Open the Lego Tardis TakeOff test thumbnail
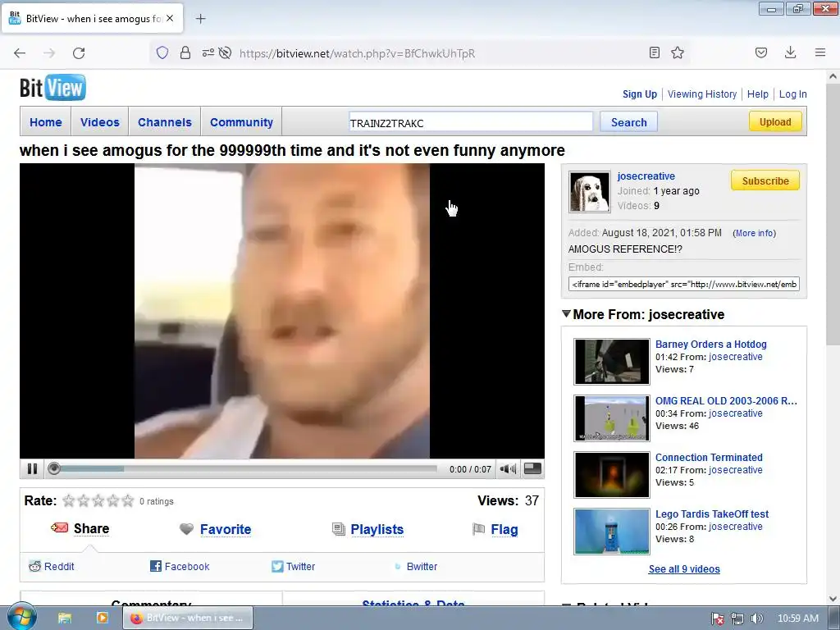 [x=611, y=532]
